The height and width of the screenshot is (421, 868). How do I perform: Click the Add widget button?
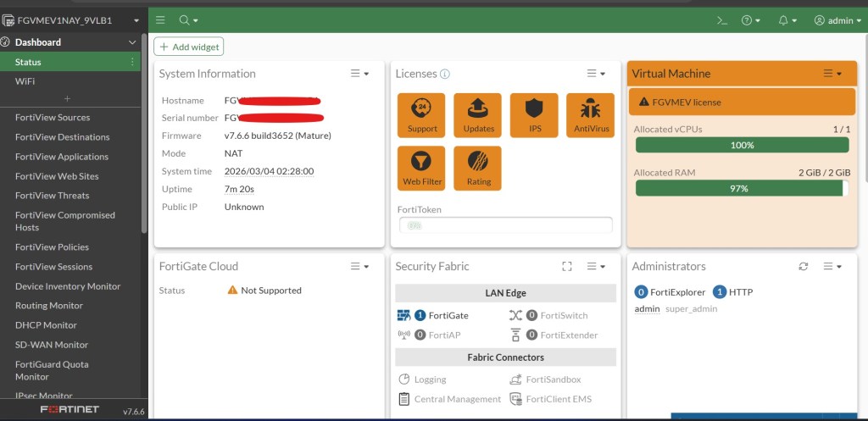tap(189, 47)
